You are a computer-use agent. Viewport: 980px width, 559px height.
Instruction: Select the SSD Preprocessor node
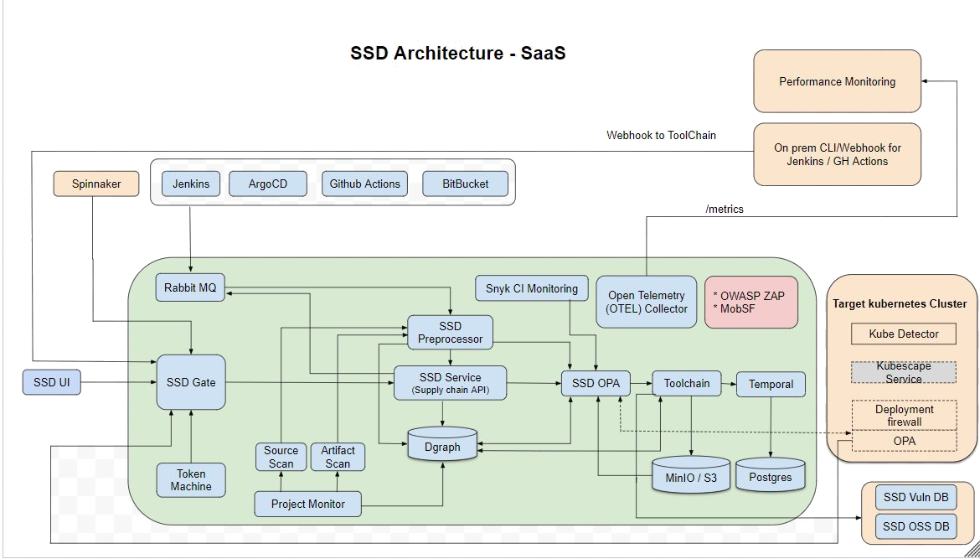click(x=450, y=332)
